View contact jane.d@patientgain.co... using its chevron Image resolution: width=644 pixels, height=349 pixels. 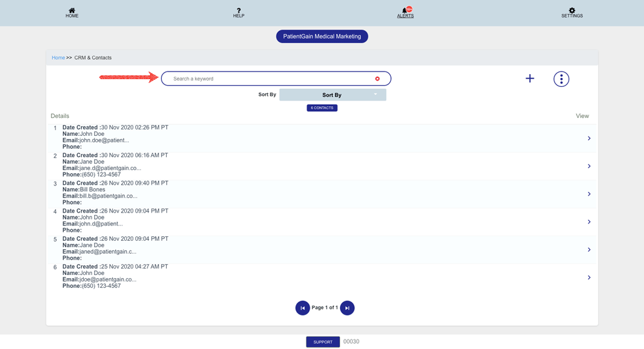click(x=589, y=166)
